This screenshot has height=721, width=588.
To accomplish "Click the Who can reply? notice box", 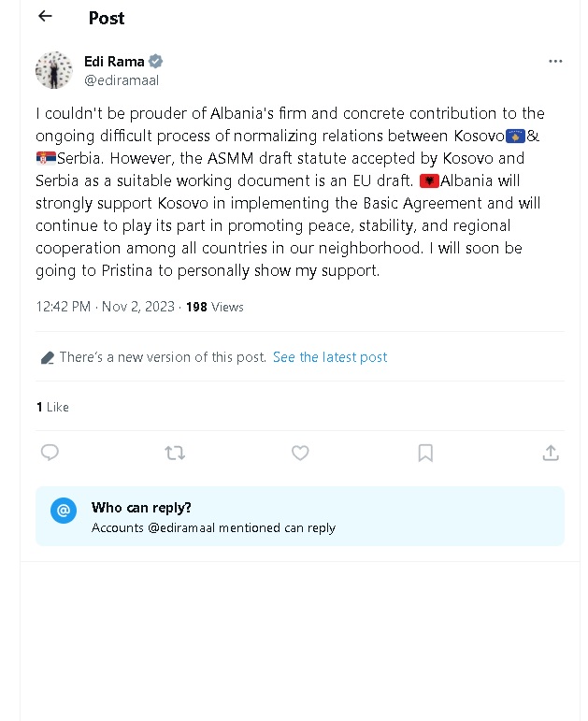I will [x=300, y=516].
